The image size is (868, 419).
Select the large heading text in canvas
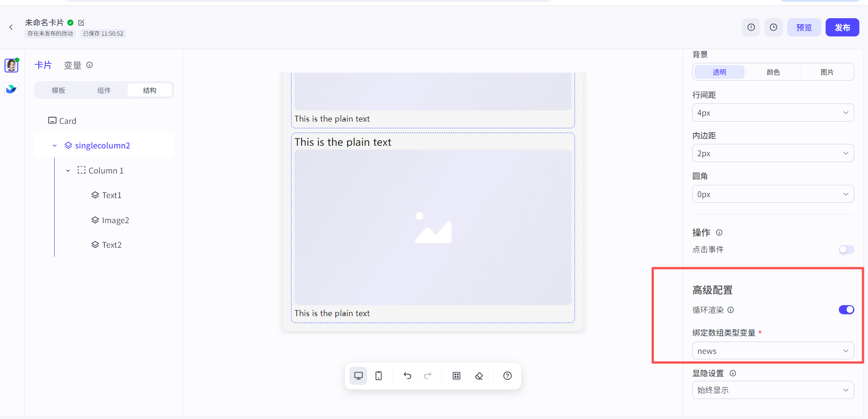(343, 142)
